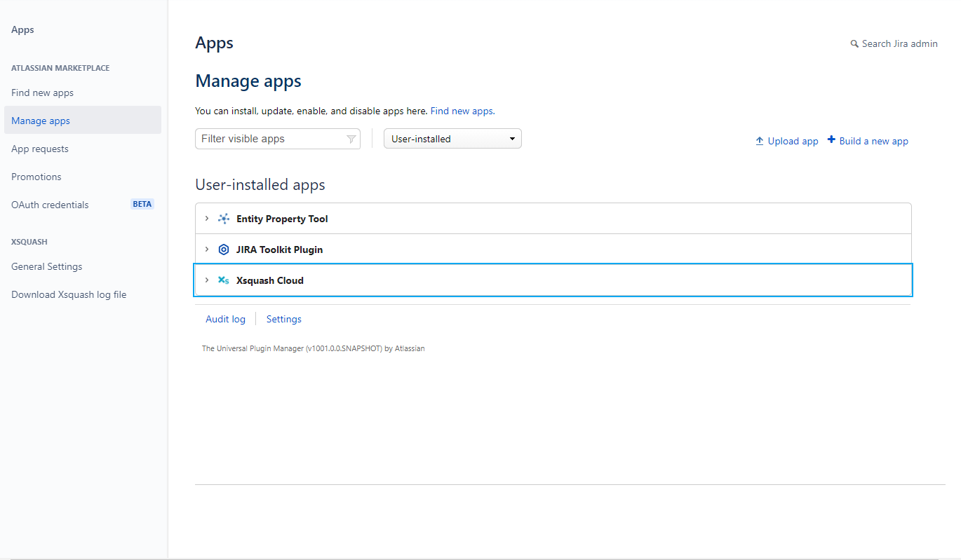The height and width of the screenshot is (560, 961).
Task: Click the JIRA Toolkit Plugin app icon
Action: 223,249
